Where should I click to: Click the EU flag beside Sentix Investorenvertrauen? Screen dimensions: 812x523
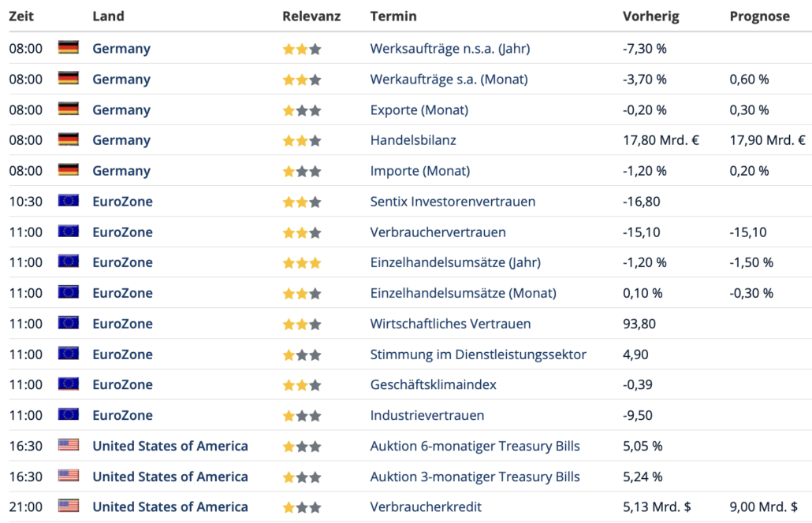[69, 201]
